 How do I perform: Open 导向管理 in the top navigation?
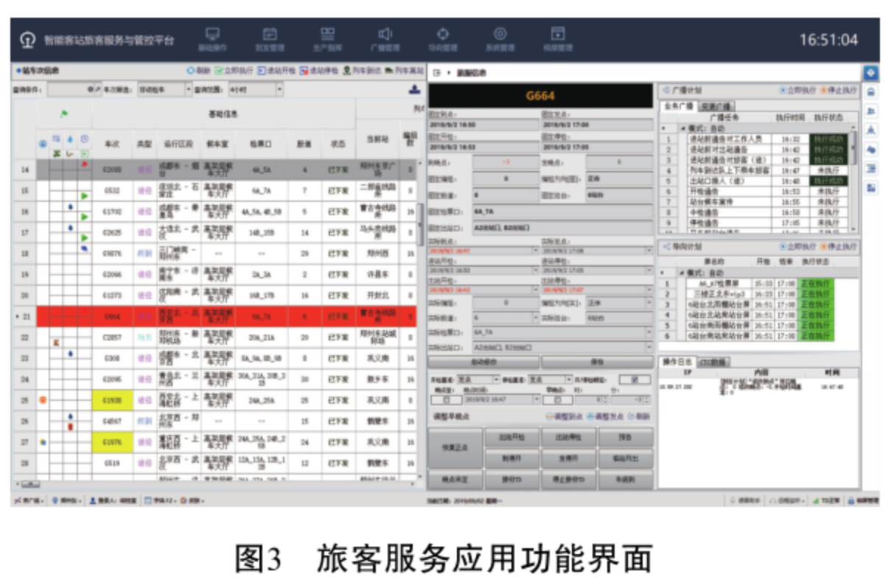(442, 39)
